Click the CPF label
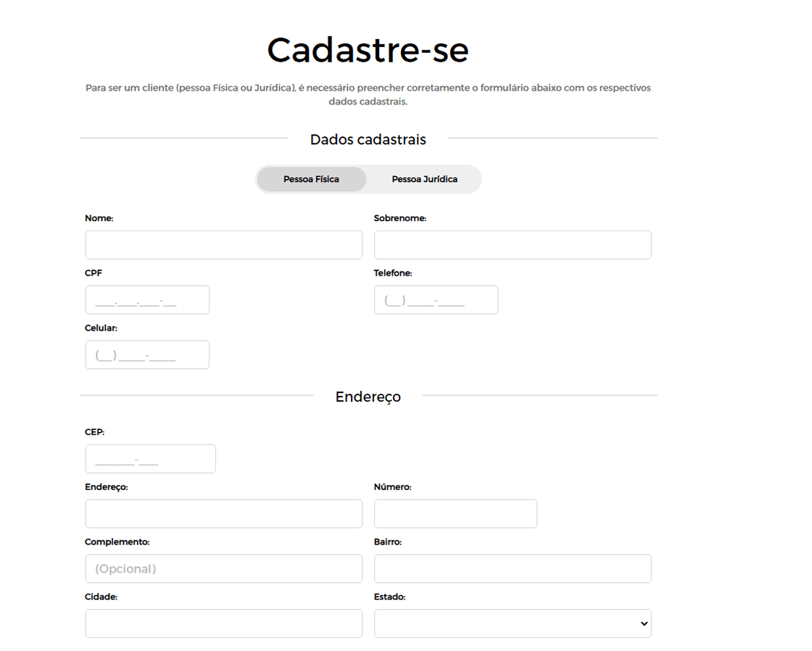812x651 pixels. click(x=94, y=273)
